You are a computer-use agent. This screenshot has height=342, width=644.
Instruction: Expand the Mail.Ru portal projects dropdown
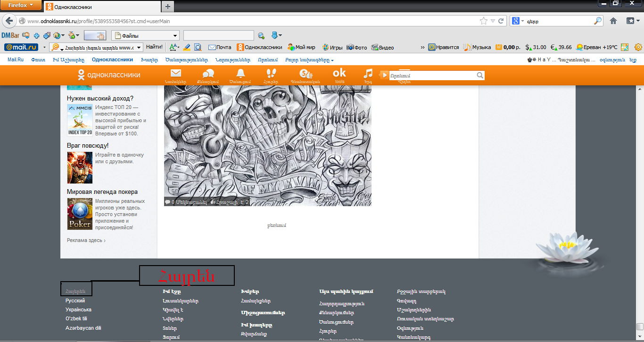(309, 60)
